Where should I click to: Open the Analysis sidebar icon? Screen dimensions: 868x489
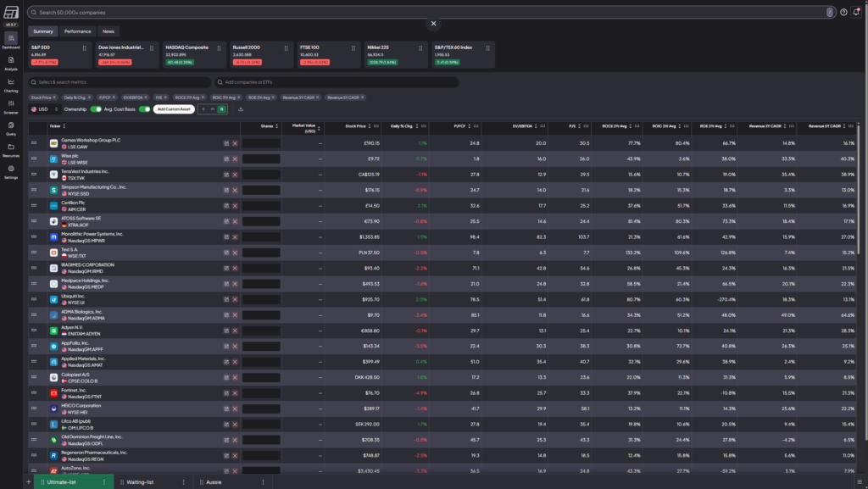click(x=10, y=59)
